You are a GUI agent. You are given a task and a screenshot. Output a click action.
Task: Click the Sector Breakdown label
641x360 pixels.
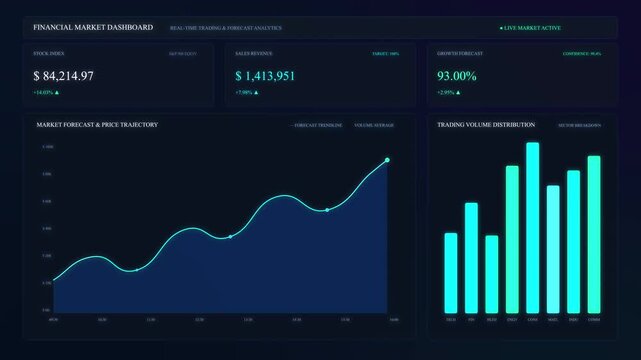pyautogui.click(x=580, y=125)
